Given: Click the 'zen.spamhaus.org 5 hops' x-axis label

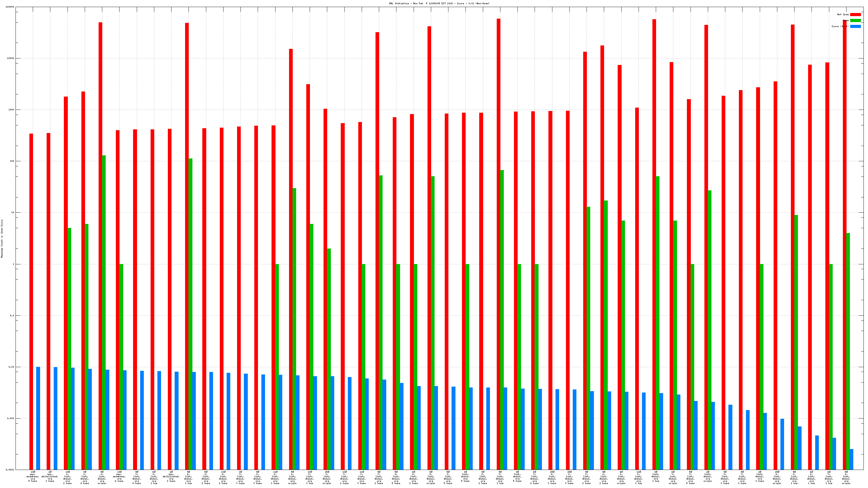Looking at the screenshot, I should tap(33, 476).
